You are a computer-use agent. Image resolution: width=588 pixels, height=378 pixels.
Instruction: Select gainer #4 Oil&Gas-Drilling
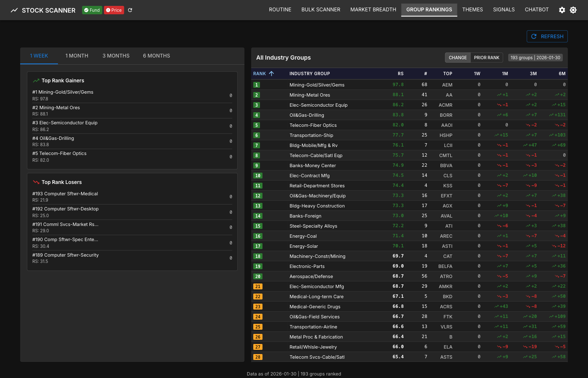tap(132, 141)
